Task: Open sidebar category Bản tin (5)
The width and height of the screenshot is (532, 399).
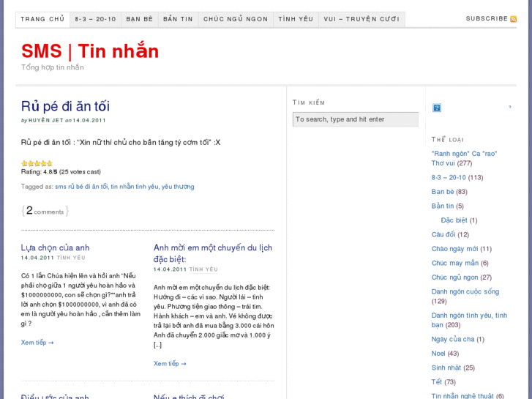Action: [x=443, y=206]
